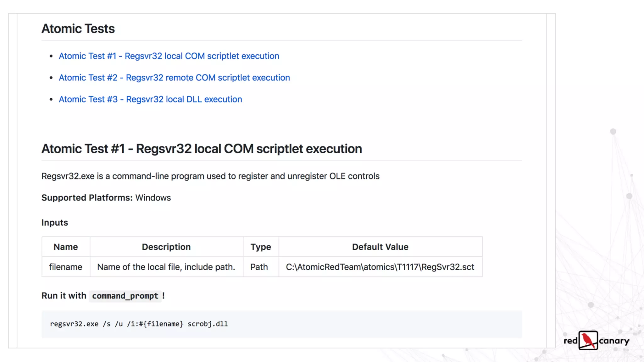644x362 pixels.
Task: Click the regsvr32.exe command code block
Action: (x=139, y=324)
